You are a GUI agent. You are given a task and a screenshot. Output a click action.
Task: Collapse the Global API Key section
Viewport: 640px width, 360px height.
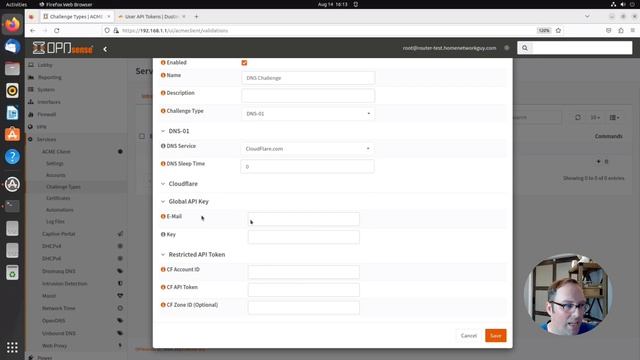pos(163,202)
